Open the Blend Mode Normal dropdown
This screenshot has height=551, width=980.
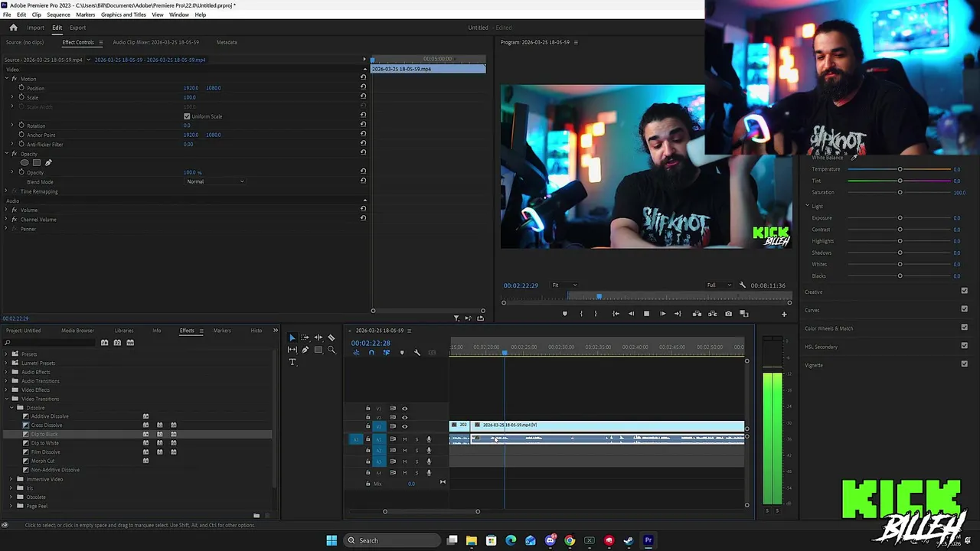tap(215, 181)
